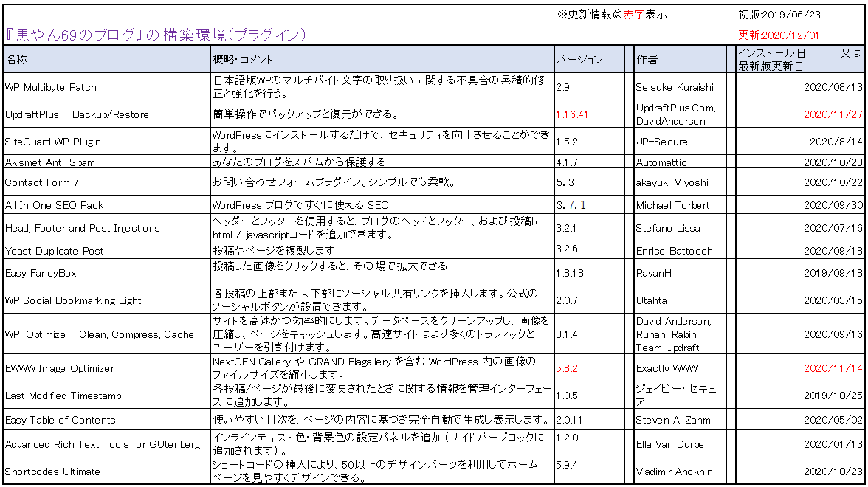Click the author 'Enrico Battocchi'
Screen dimensions: 868x487
[675, 251]
